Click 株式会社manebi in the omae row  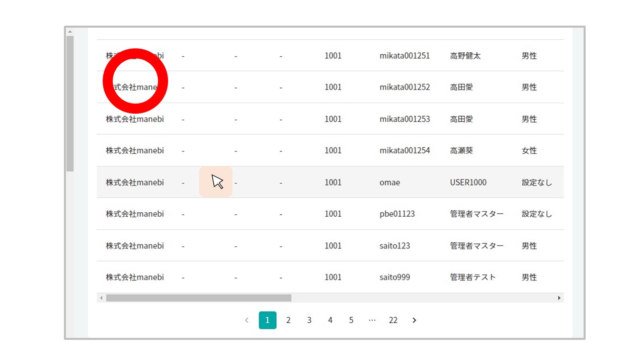coord(135,183)
